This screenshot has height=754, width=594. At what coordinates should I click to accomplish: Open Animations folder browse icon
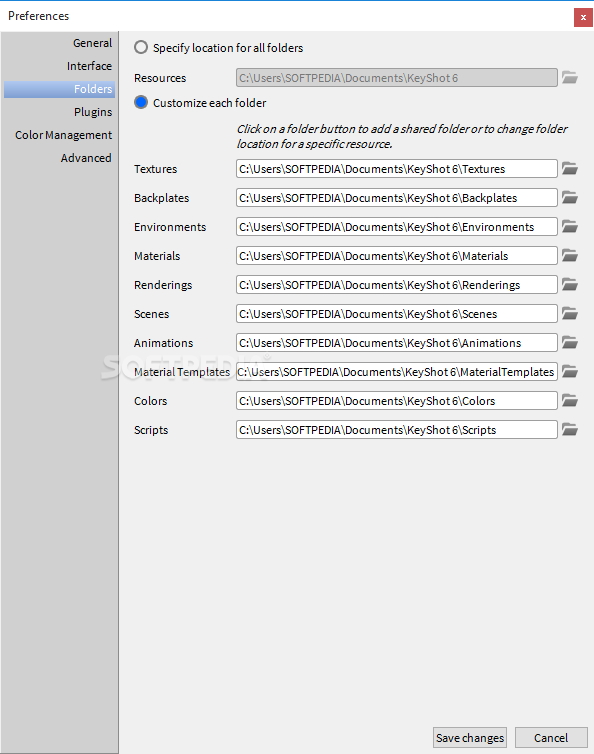pyautogui.click(x=569, y=342)
